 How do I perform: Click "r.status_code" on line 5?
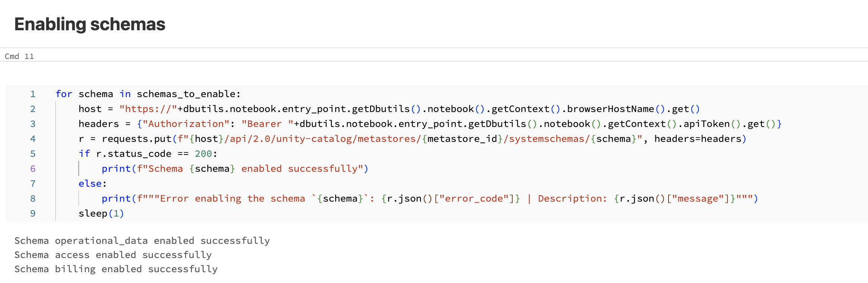(x=134, y=154)
